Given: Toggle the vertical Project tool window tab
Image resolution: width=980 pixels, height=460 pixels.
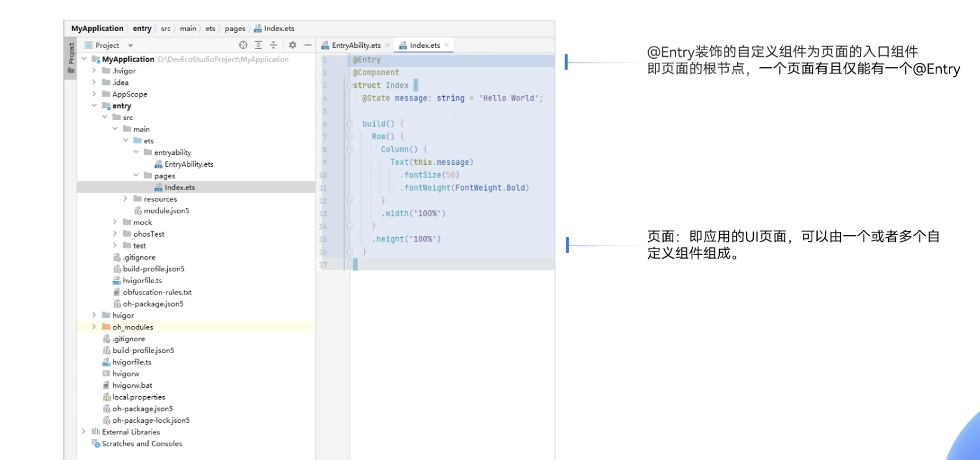Looking at the screenshot, I should [x=71, y=57].
